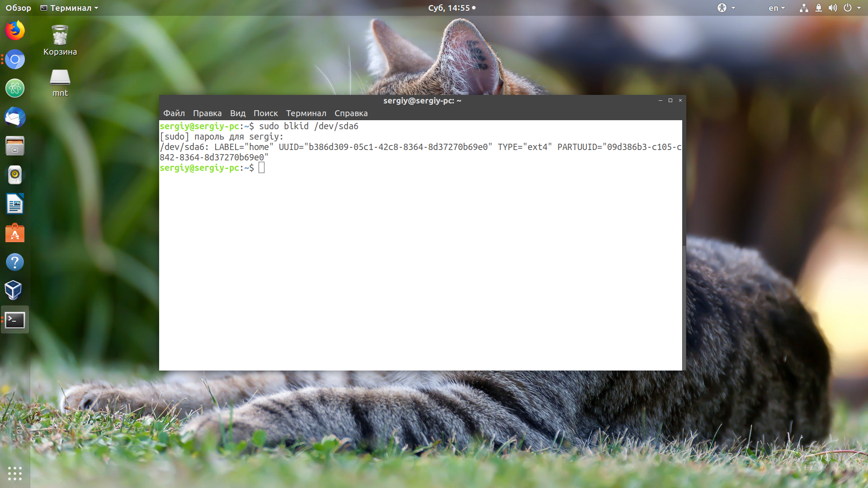The width and height of the screenshot is (868, 488).
Task: Open the Вид menu
Action: pyautogui.click(x=238, y=113)
